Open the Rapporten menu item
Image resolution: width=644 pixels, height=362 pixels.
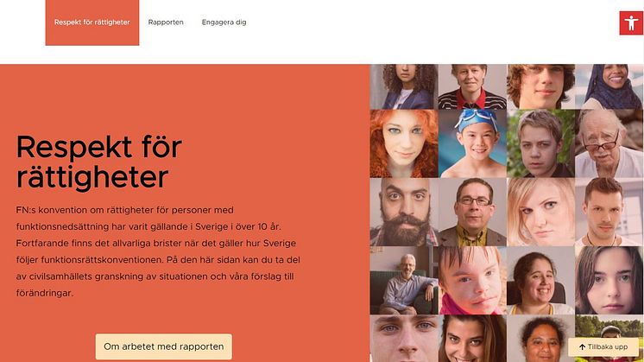click(x=166, y=22)
